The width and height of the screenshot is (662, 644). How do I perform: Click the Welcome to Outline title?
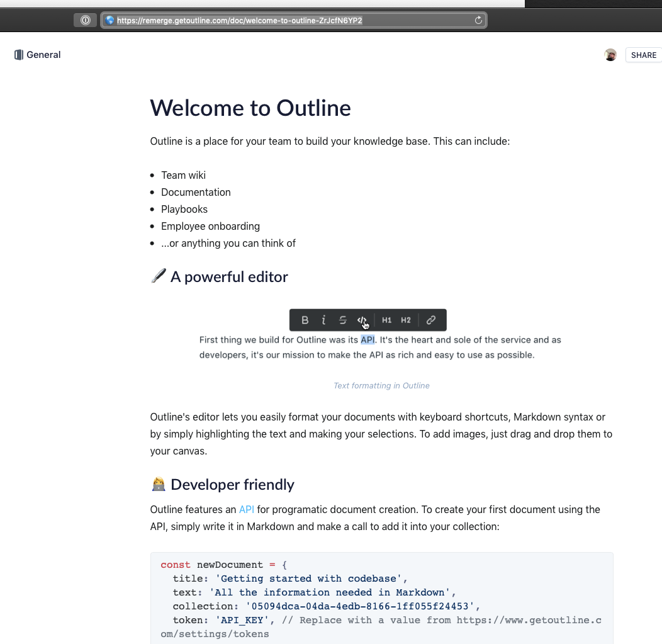point(250,108)
